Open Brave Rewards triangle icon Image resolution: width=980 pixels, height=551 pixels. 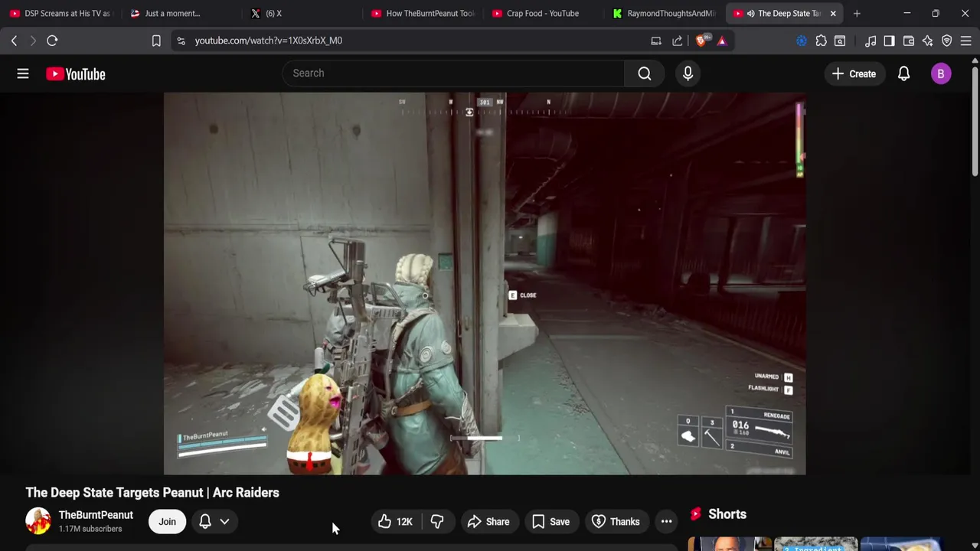pos(721,41)
